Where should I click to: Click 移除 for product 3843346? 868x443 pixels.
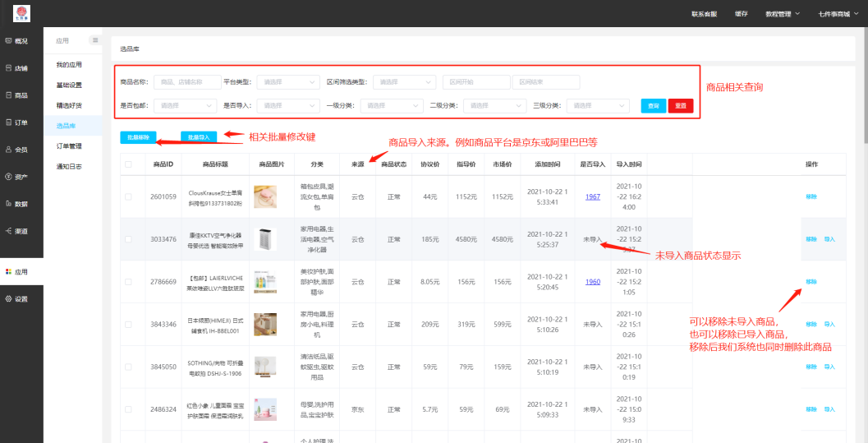pos(811,325)
